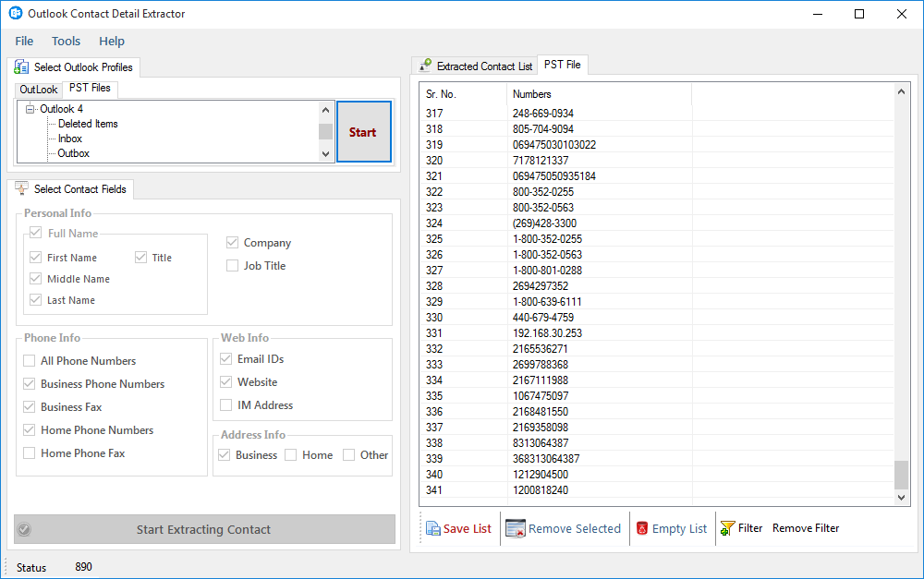
Task: Toggle the Full Name checkbox
Action: tap(35, 233)
